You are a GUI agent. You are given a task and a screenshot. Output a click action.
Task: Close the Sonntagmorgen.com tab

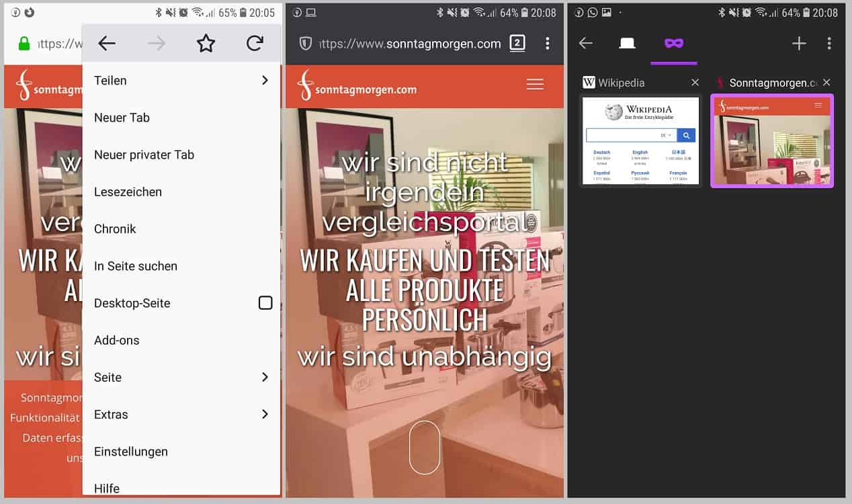pos(826,83)
